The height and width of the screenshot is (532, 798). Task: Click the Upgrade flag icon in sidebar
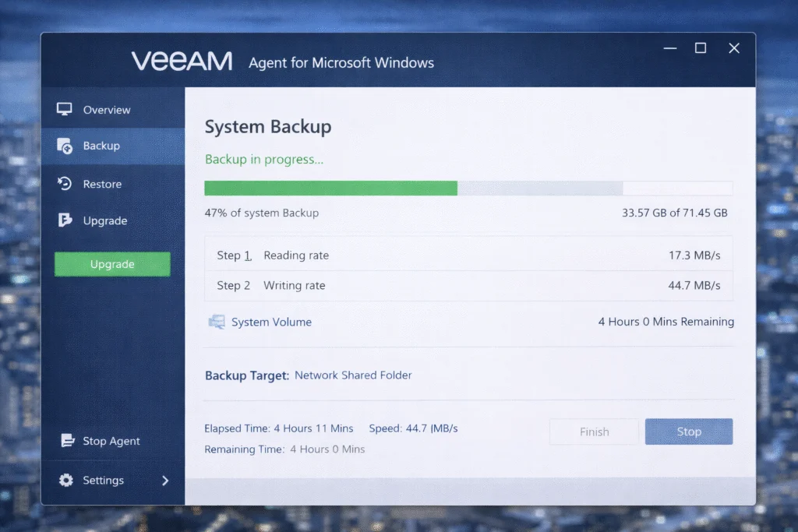click(66, 220)
